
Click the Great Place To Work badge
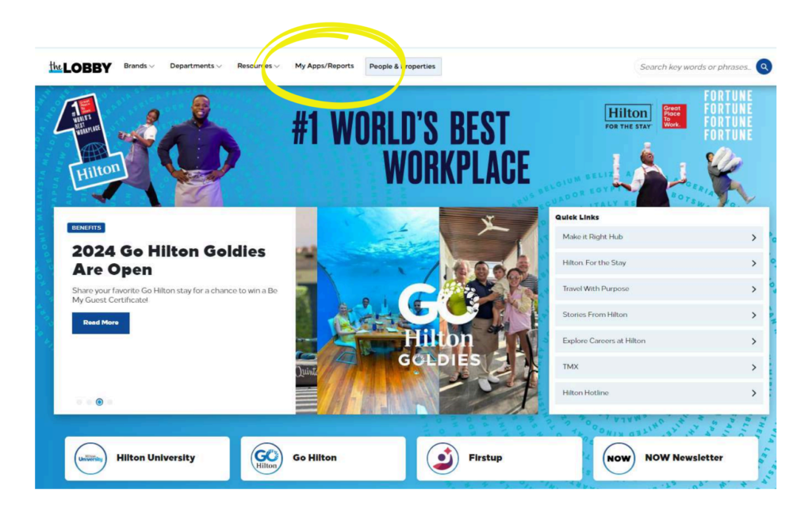674,116
